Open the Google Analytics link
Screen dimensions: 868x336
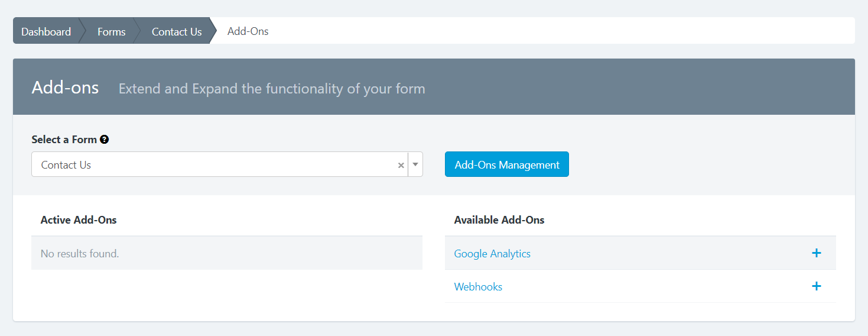(492, 254)
